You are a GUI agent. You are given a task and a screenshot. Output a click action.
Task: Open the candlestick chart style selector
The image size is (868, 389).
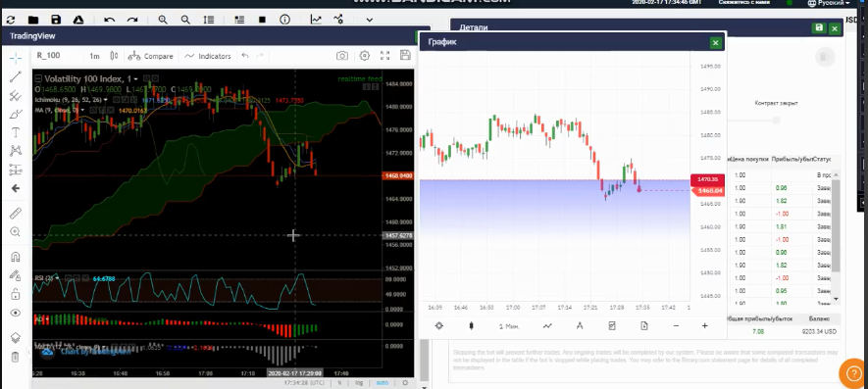[x=114, y=56]
